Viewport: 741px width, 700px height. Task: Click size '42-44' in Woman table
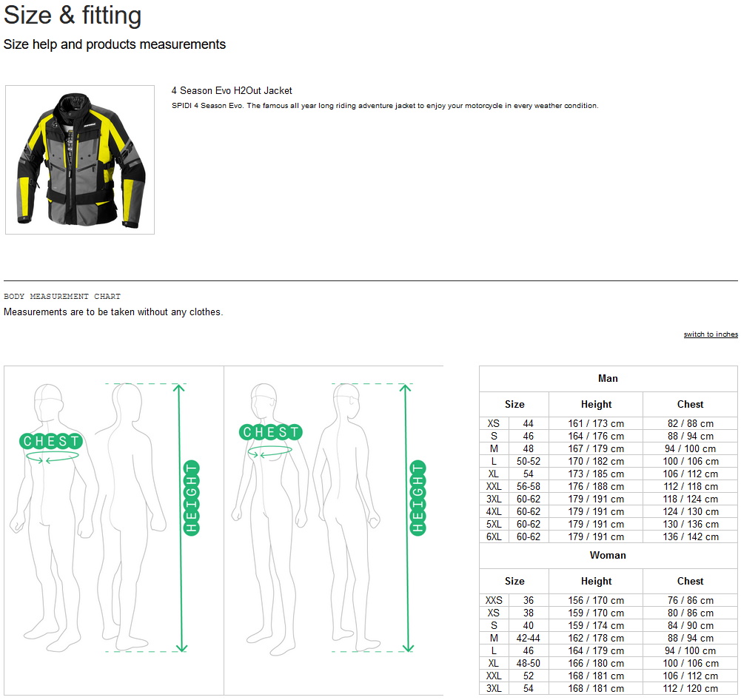tap(529, 638)
